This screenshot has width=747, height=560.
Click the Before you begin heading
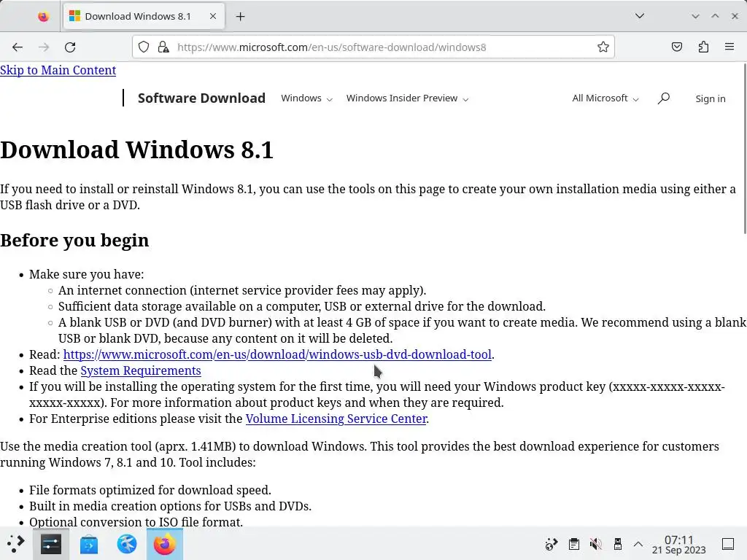click(x=74, y=241)
